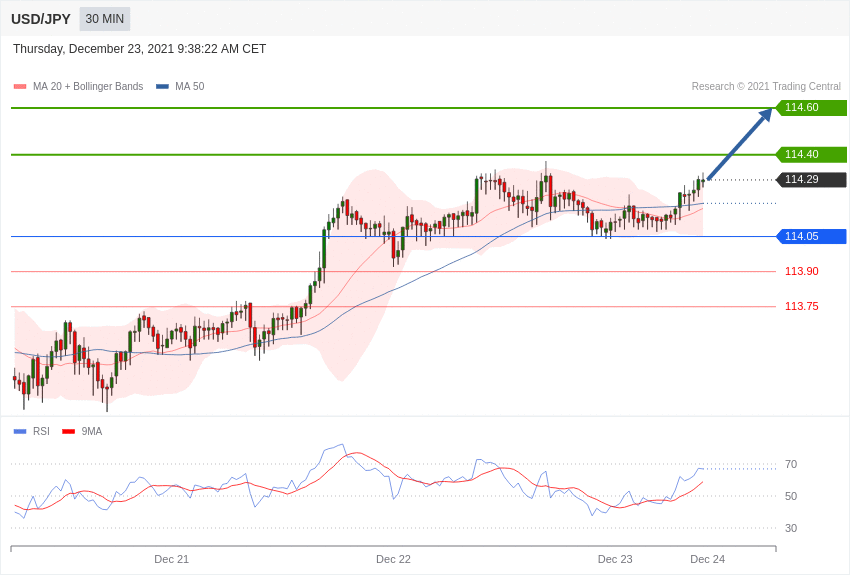Click the 114.29 current price tag
The image size is (850, 576).
pos(811,179)
